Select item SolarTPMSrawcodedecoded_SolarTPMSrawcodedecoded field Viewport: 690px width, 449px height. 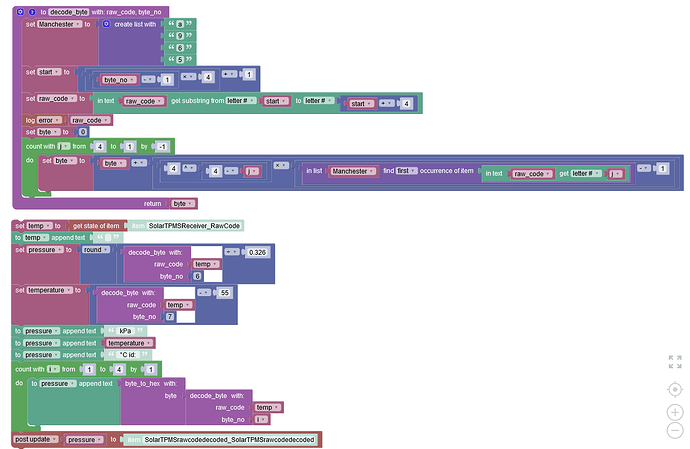[x=229, y=439]
